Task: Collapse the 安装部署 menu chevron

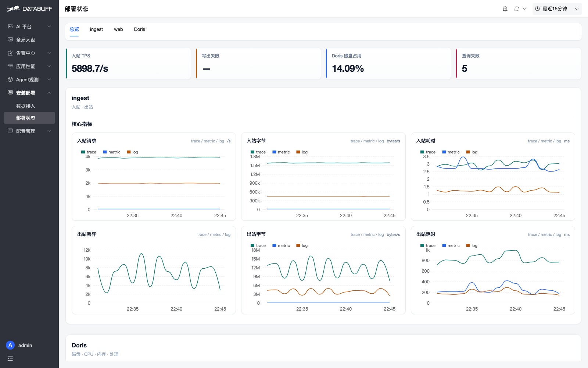Action: pos(49,93)
